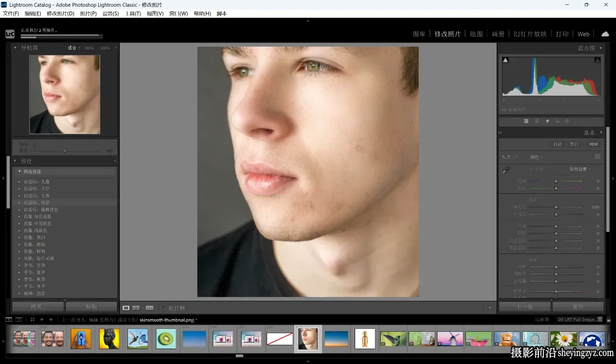Select the Crop overlay tool icon

537,121
